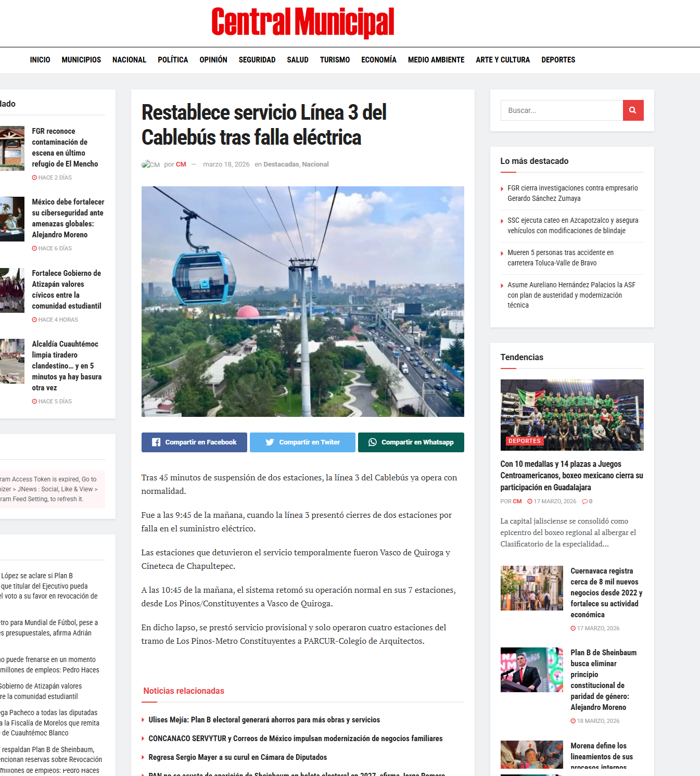The width and height of the screenshot is (700, 776).
Task: Click the red search magnifier button
Action: [633, 110]
